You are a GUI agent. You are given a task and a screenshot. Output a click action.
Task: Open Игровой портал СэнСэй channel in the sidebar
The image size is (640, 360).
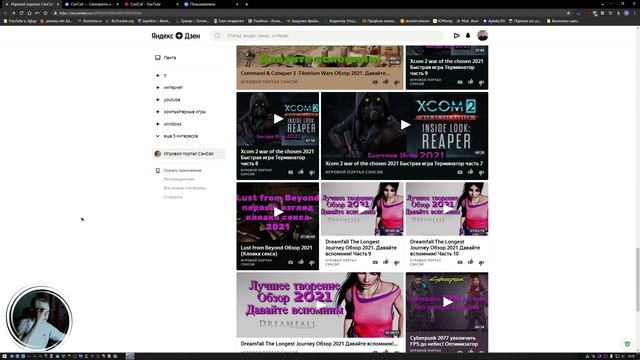189,154
